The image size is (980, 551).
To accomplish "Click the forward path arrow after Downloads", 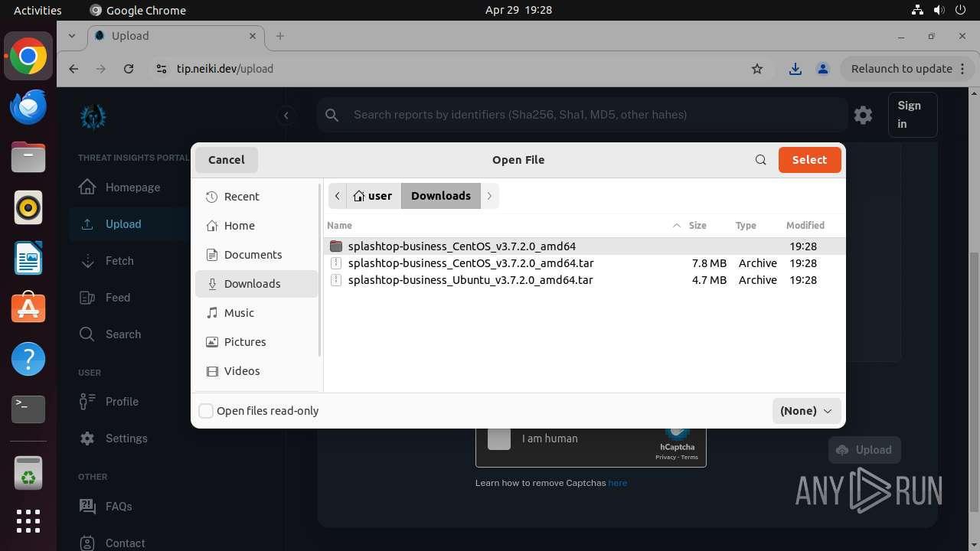I will pyautogui.click(x=490, y=196).
